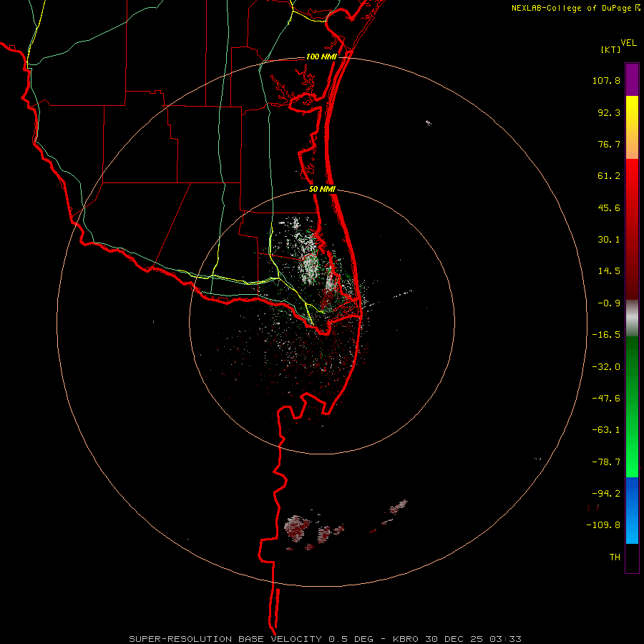This screenshot has width=644, height=644.
Task: Select the 30.1 legend value
Action: (609, 240)
